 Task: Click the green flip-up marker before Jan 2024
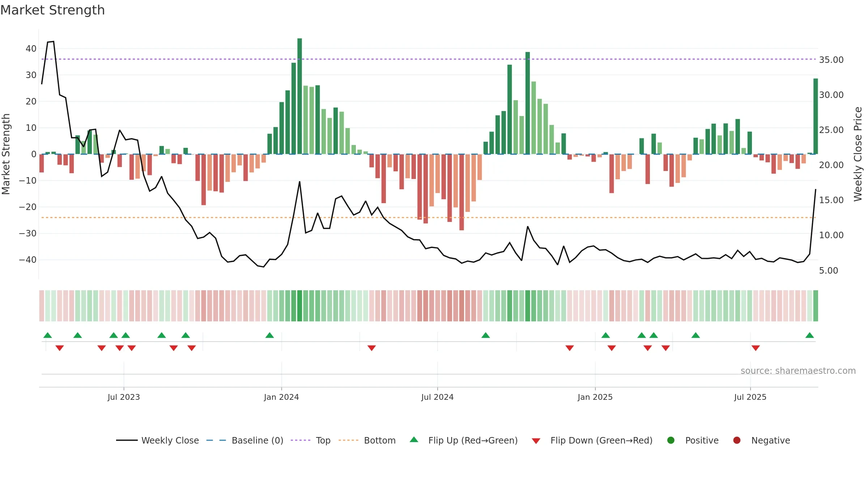269,335
